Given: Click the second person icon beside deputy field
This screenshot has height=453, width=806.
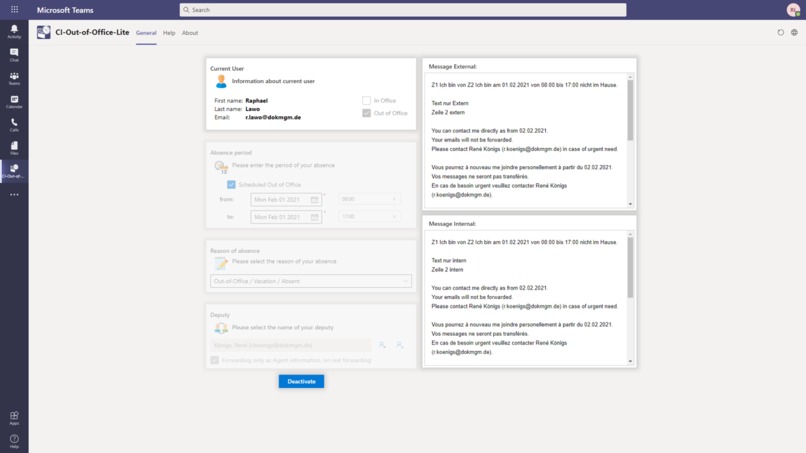Looking at the screenshot, I should coord(399,345).
